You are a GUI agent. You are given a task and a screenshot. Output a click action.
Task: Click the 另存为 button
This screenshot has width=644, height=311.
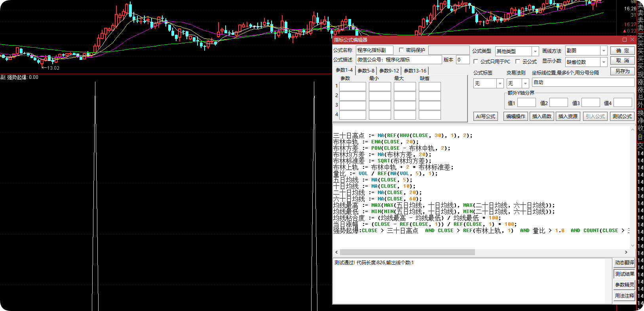(622, 71)
